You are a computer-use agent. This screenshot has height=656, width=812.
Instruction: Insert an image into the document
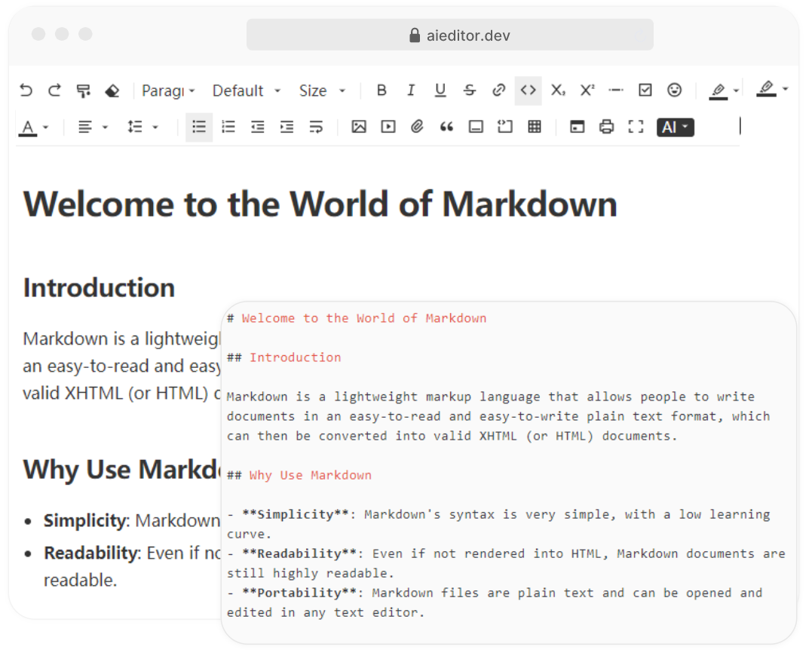356,127
